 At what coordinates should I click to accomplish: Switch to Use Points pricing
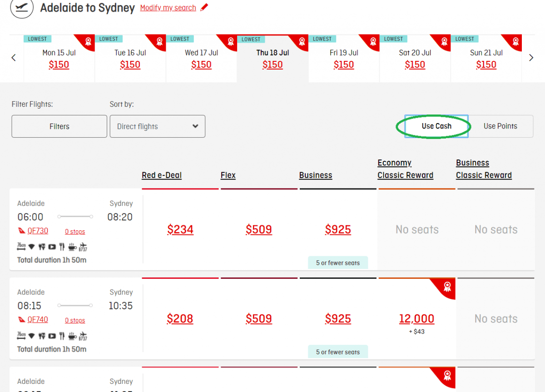tap(500, 126)
